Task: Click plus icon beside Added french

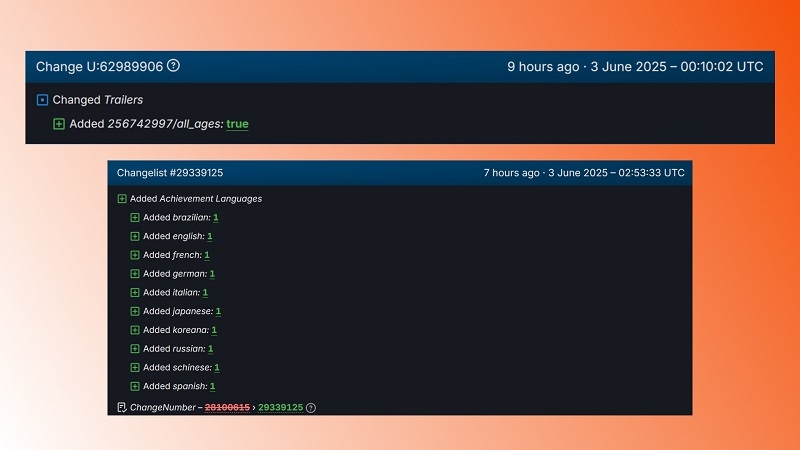Action: pyautogui.click(x=135, y=255)
